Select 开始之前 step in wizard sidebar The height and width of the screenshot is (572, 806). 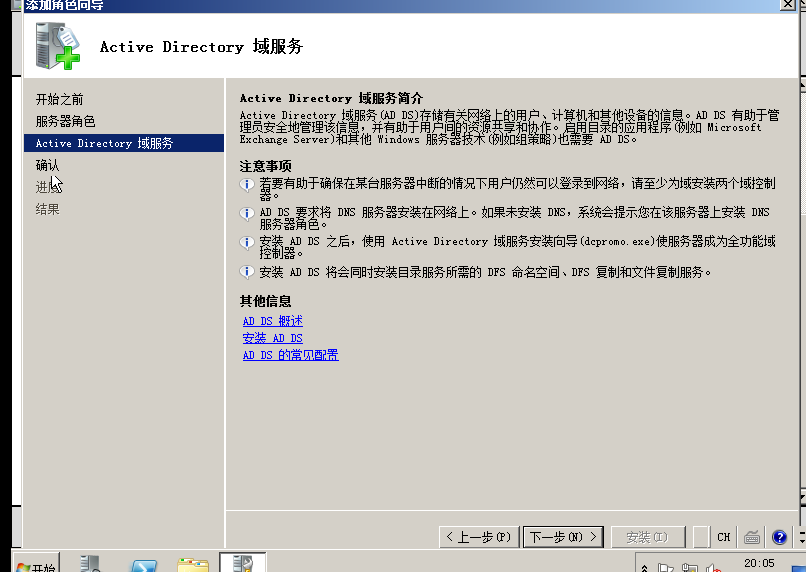(x=60, y=99)
